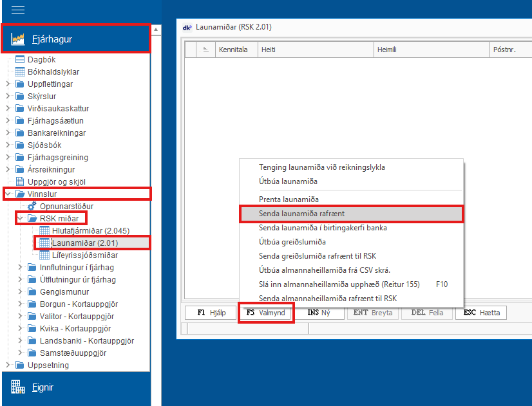Viewport: 532px width, 406px height.
Task: Select Prenta launamiða from menu
Action: point(289,199)
